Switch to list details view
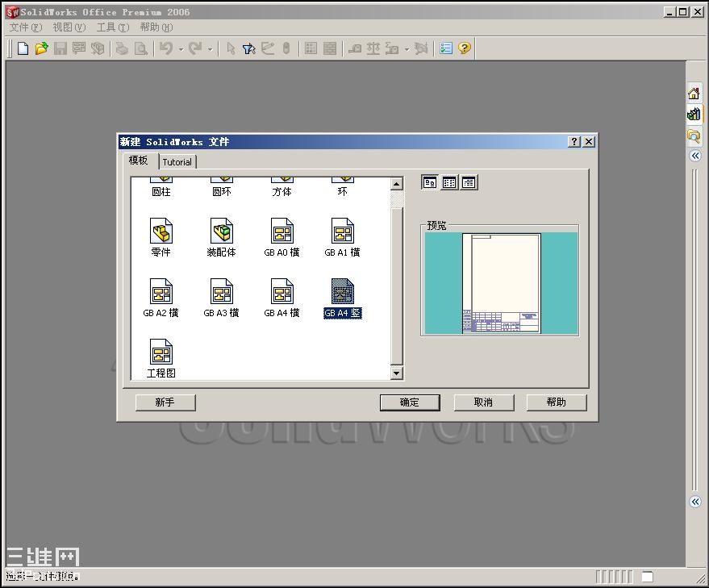This screenshot has width=709, height=588. tap(469, 182)
